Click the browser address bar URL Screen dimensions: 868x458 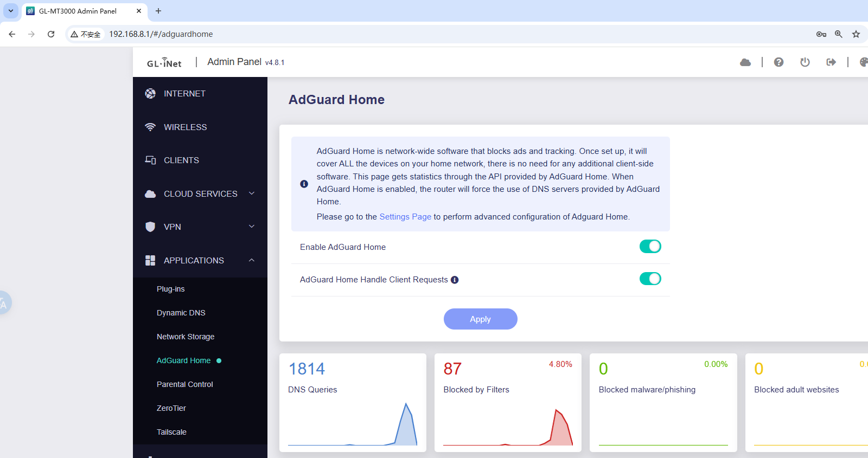click(x=161, y=34)
